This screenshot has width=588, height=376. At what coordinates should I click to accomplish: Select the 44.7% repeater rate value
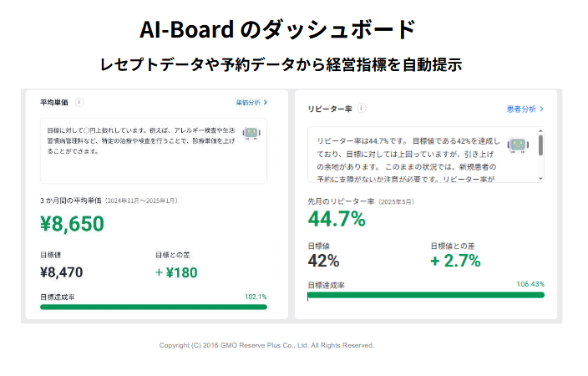[x=337, y=219]
